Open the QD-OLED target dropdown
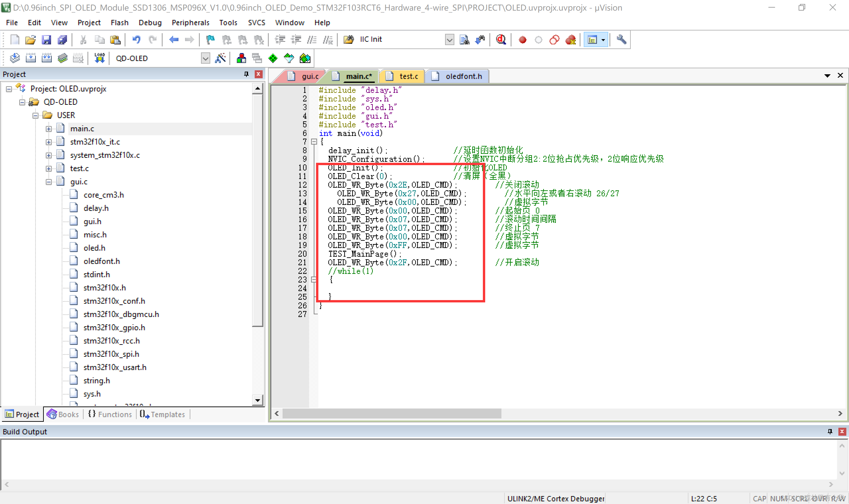The width and height of the screenshot is (849, 504). click(206, 58)
